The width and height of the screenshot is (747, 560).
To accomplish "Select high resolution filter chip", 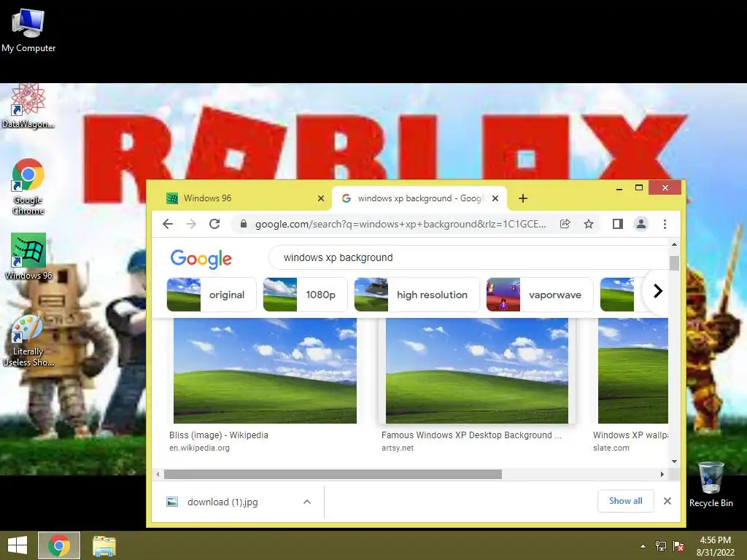I will [x=417, y=295].
